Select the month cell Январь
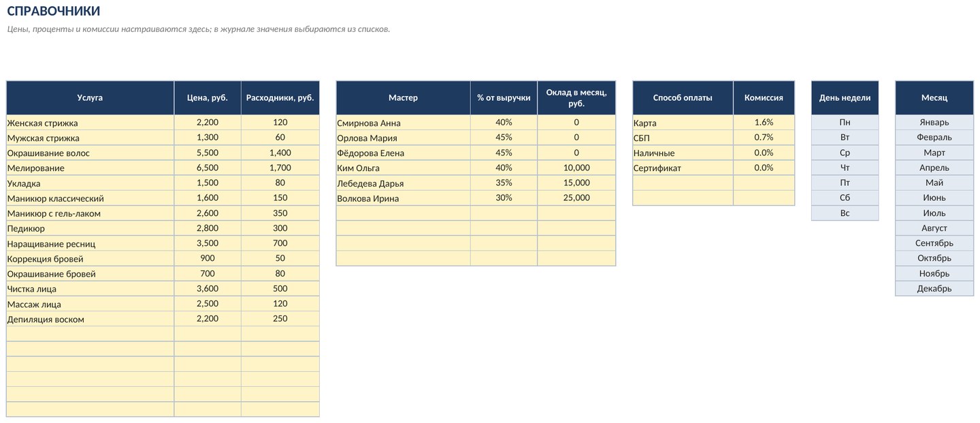The image size is (980, 423). [934, 123]
